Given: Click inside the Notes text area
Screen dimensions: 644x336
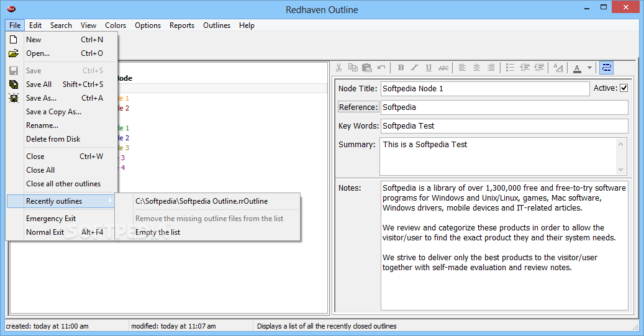Looking at the screenshot, I should 504,245.
